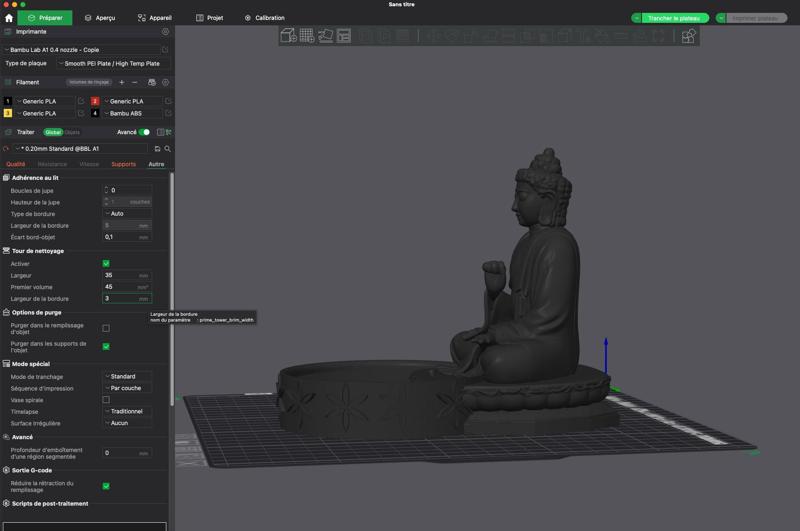This screenshot has height=531, width=800.
Task: Click settings panel vertical scrollbar
Action: 172,289
